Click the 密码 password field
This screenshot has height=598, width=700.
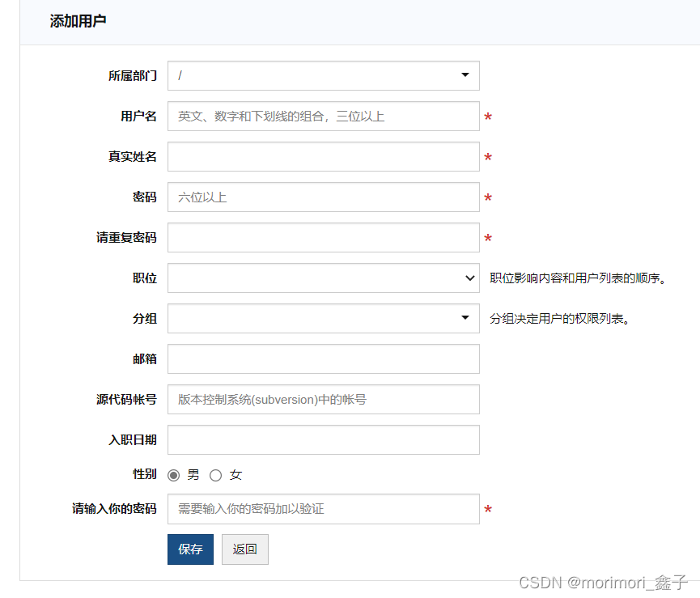pos(323,197)
